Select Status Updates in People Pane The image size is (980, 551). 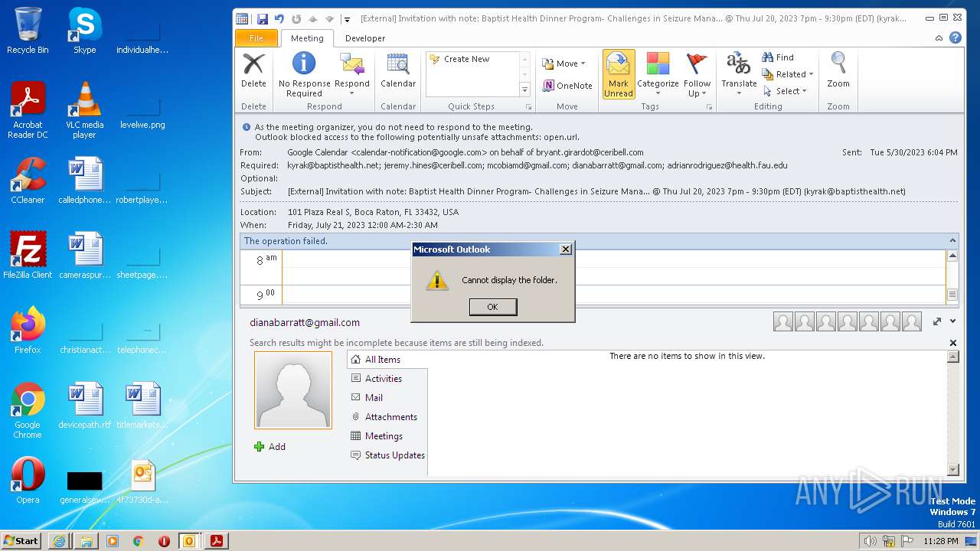tap(394, 455)
